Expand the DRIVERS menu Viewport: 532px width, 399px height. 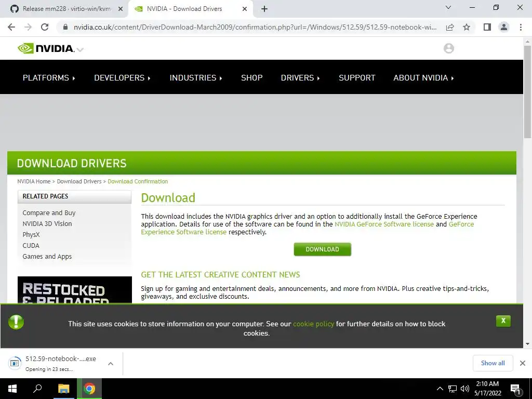click(x=300, y=78)
